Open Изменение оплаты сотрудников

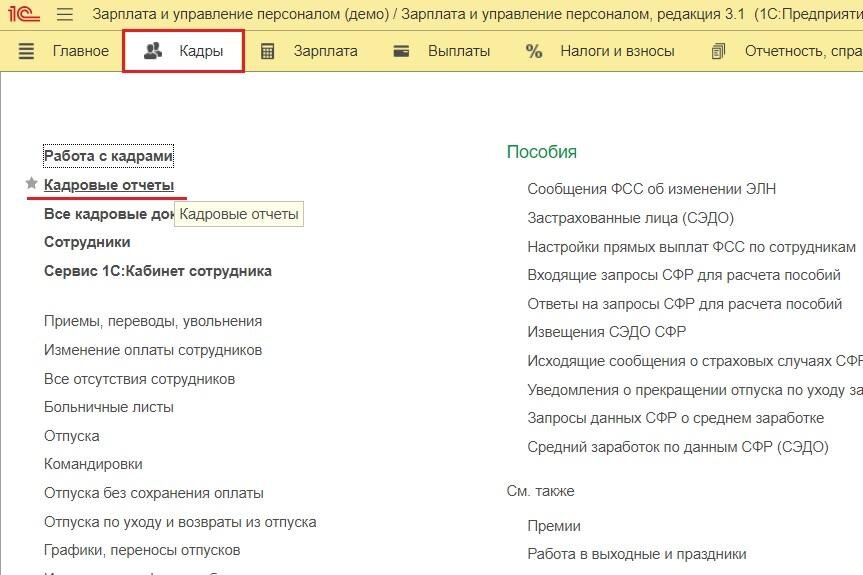(x=153, y=351)
